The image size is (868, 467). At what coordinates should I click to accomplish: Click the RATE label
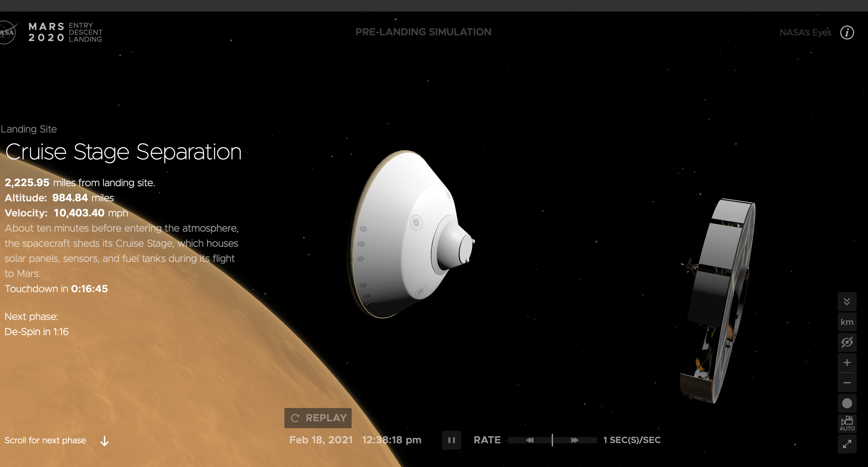click(x=487, y=440)
